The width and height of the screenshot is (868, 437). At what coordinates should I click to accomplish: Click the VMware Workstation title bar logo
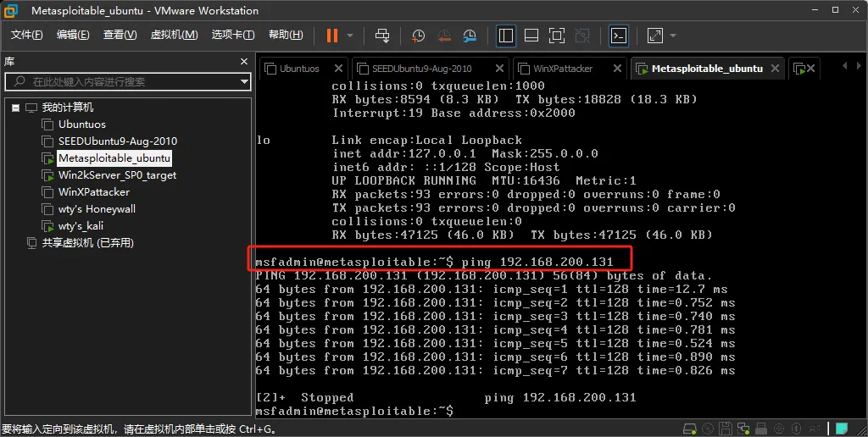point(10,10)
